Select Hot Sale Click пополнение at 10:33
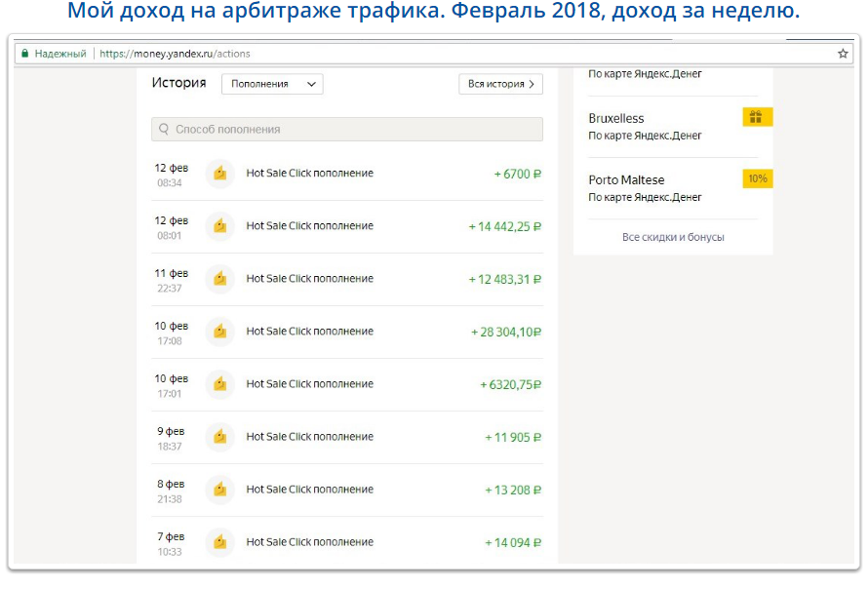Viewport: 868px width, 589px height. (309, 541)
